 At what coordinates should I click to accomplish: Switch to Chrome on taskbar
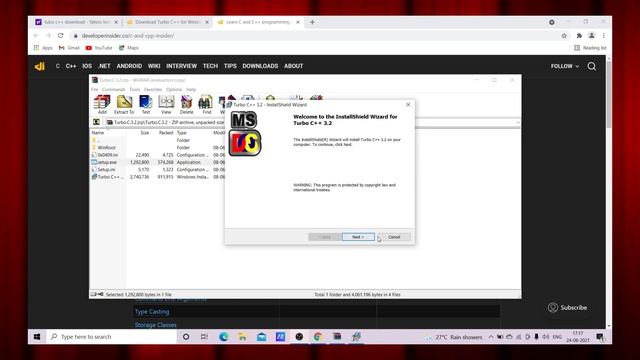tap(318, 337)
